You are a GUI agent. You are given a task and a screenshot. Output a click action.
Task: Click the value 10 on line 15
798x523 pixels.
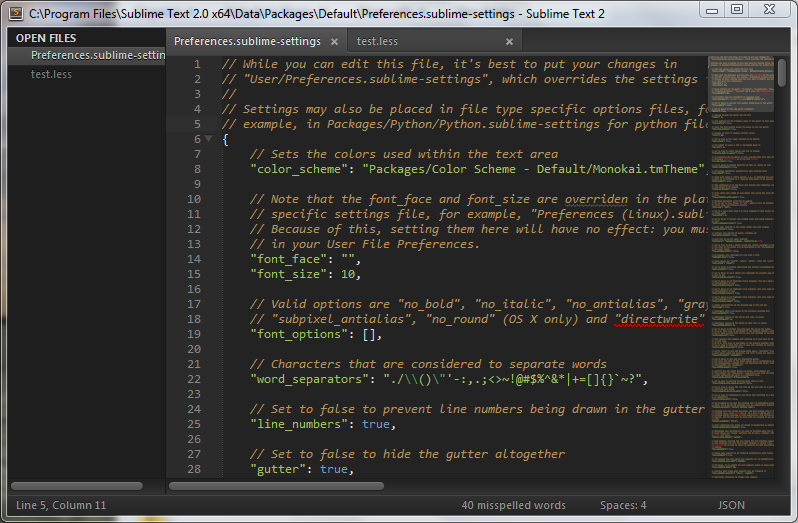[348, 274]
